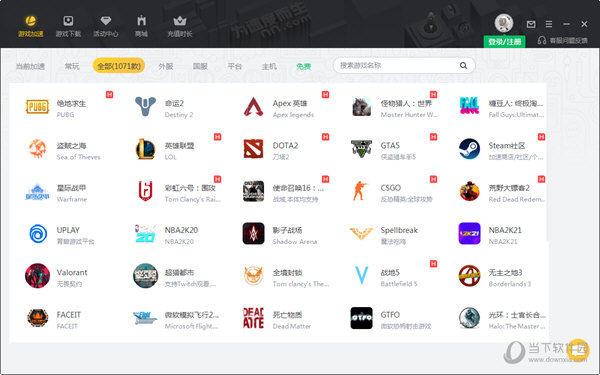
Task: Switch to the 主机 tab
Action: [x=269, y=66]
